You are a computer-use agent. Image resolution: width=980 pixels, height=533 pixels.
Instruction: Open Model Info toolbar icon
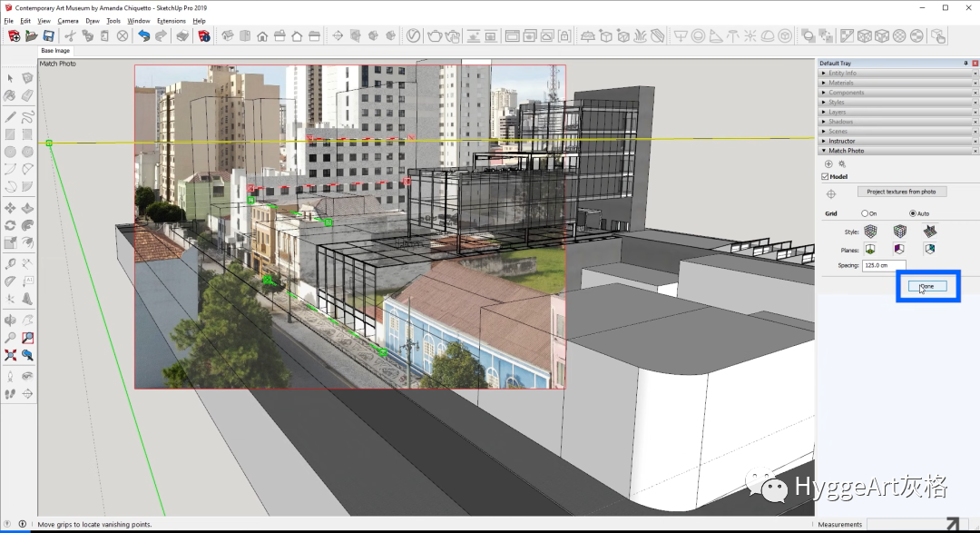point(204,35)
